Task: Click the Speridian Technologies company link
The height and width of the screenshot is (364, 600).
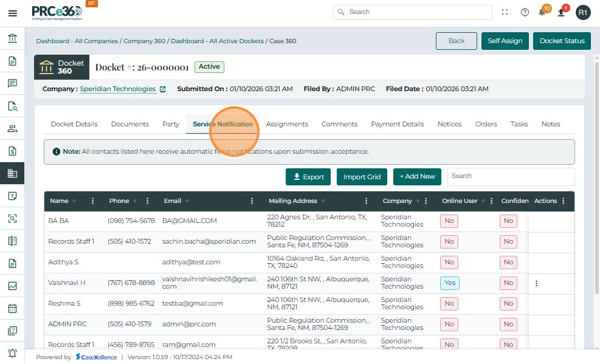Action: point(117,89)
